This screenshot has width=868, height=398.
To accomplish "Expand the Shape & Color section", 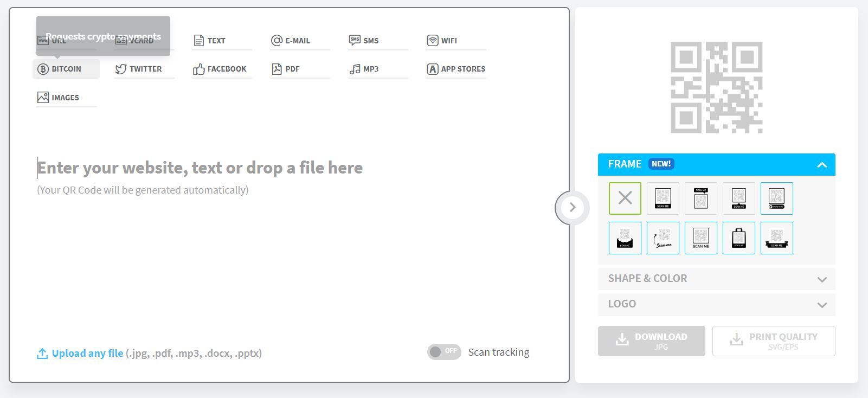I will point(716,279).
